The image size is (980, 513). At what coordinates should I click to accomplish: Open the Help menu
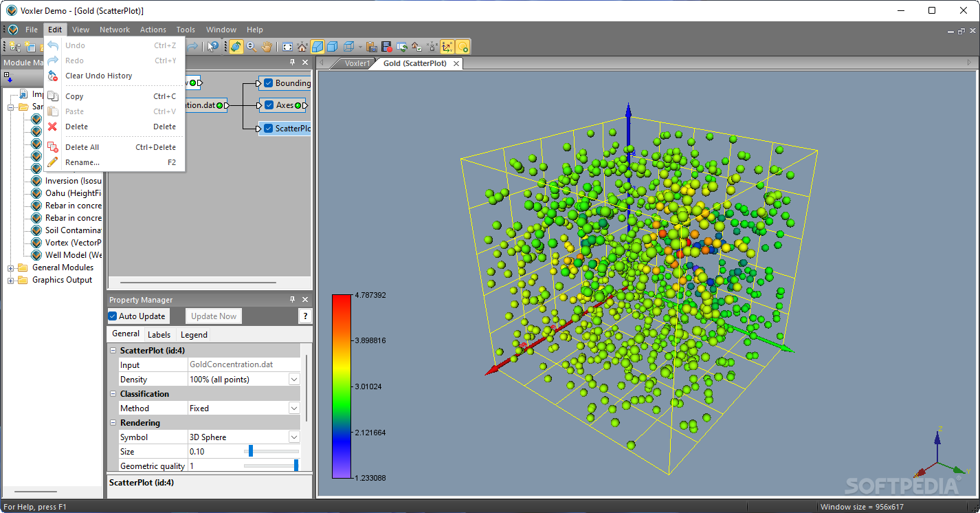(255, 30)
